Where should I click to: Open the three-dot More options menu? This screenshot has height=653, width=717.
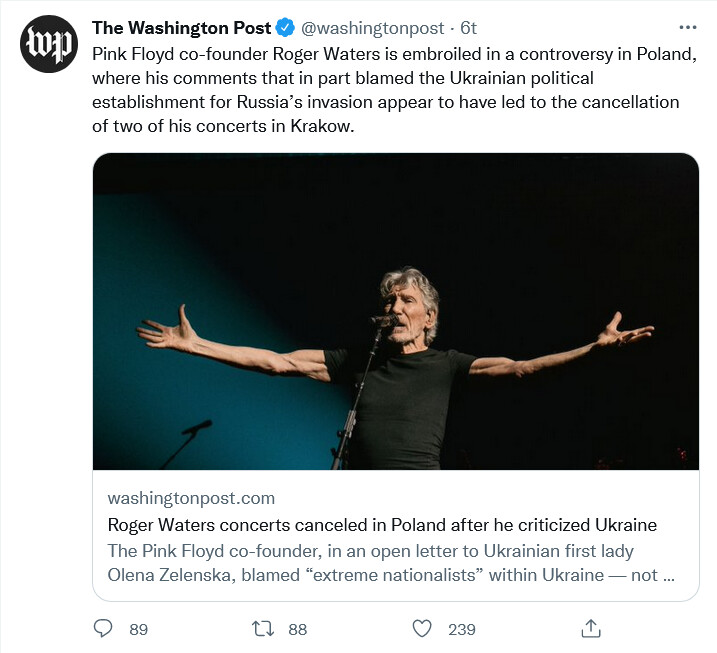point(688,27)
